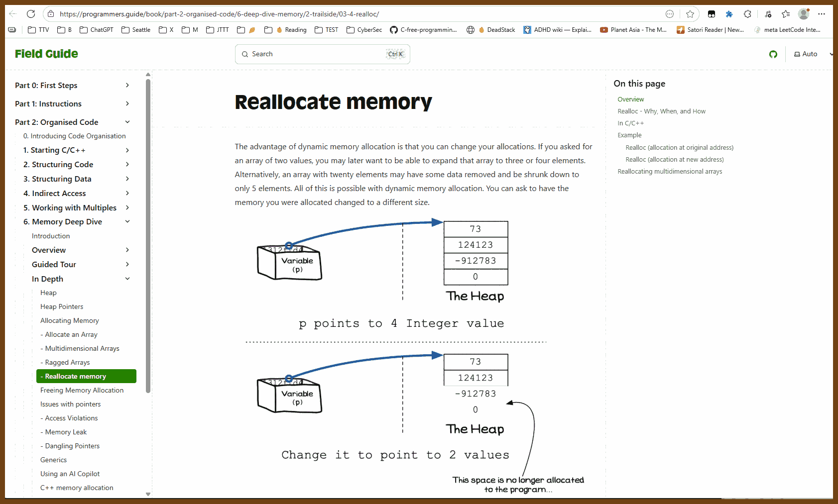Expand the Guided Tour section

click(x=127, y=265)
